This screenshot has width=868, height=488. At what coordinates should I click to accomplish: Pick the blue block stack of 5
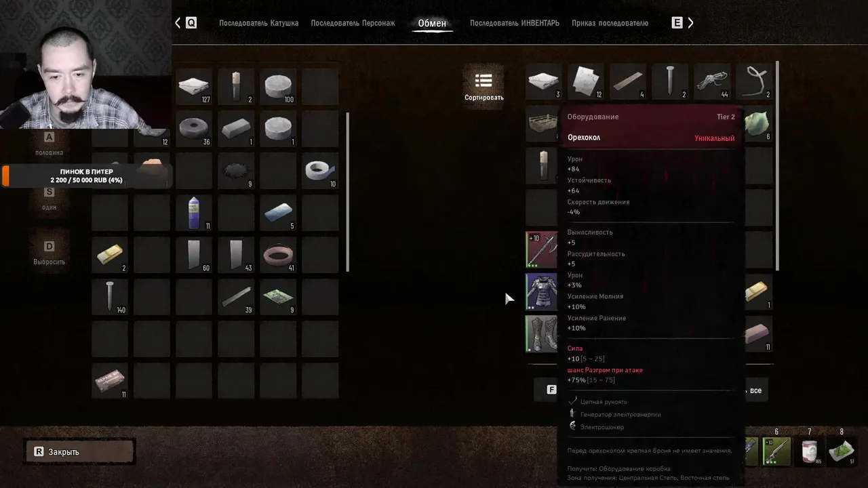click(x=278, y=212)
